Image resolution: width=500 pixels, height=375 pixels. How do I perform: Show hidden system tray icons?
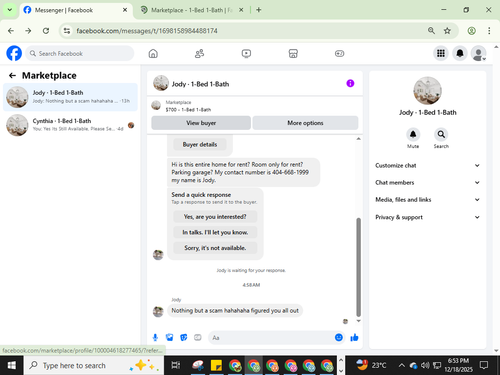(x=402, y=366)
